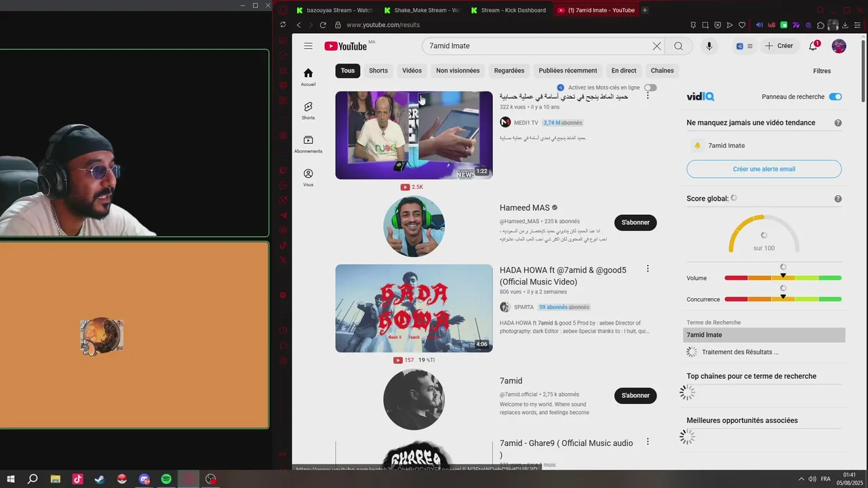Open three-dot menu for HADA HOWA video
The width and height of the screenshot is (868, 488).
click(648, 269)
